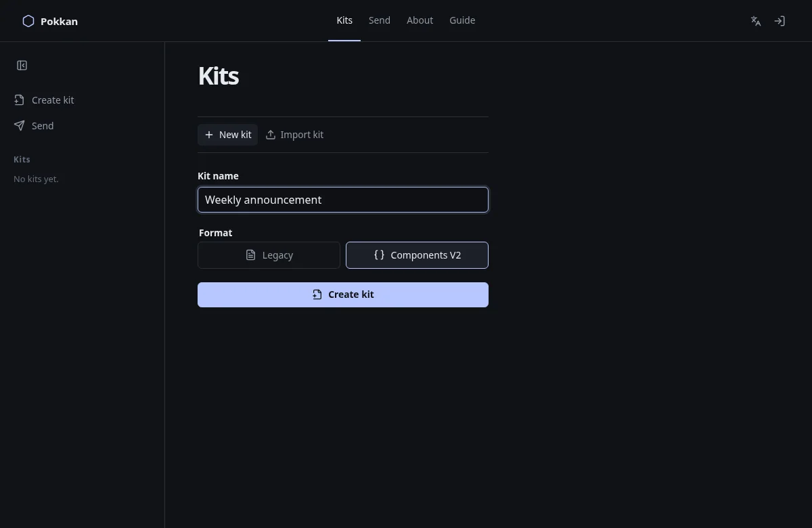Click the plus icon on New kit
The width and height of the screenshot is (812, 528).
(x=209, y=135)
